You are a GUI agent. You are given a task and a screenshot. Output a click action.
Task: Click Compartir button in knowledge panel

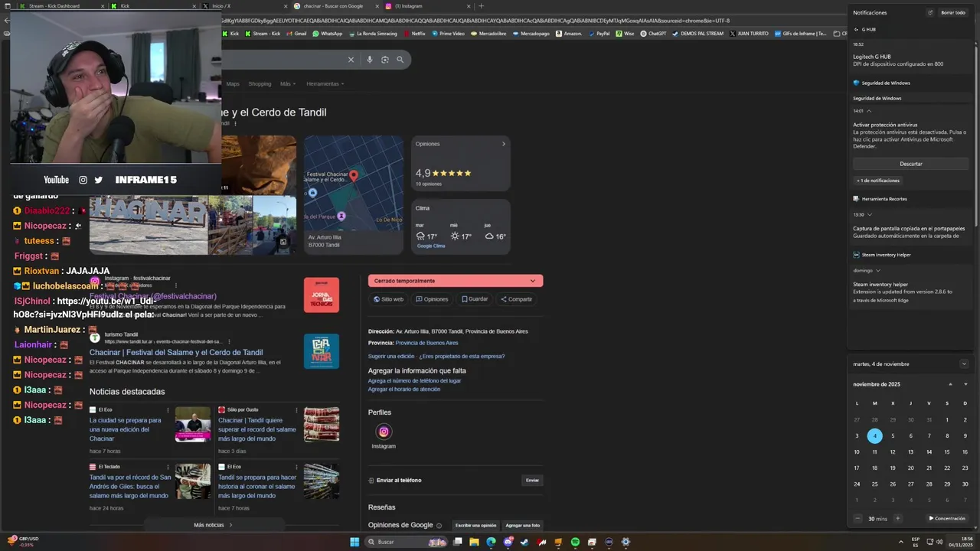[x=516, y=299]
